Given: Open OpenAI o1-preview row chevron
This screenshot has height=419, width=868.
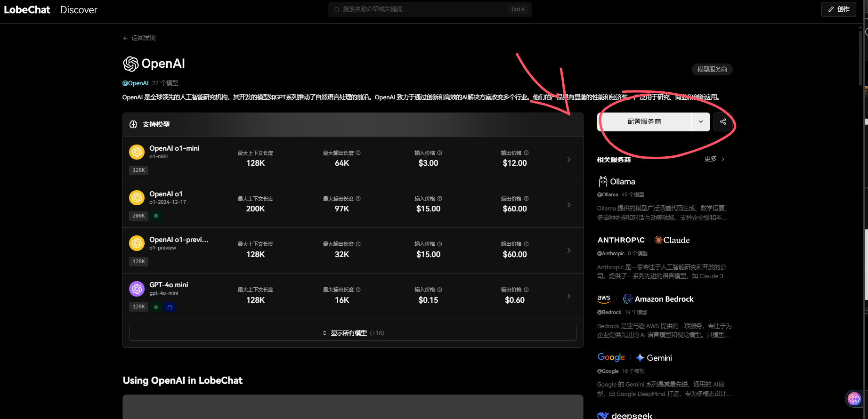Looking at the screenshot, I should coord(569,250).
